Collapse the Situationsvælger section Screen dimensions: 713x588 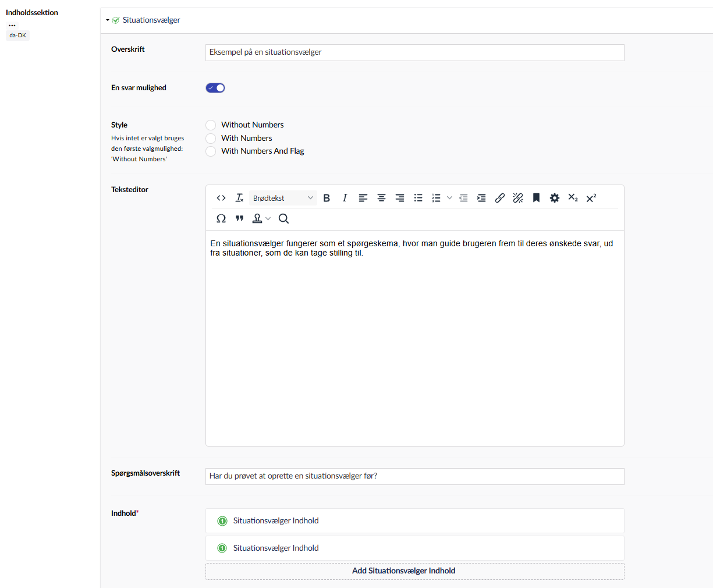(x=108, y=20)
